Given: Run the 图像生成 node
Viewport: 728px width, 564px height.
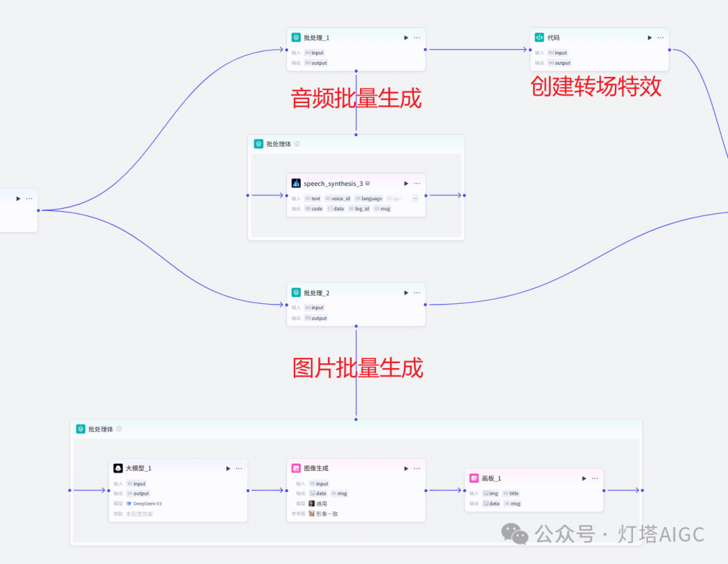Looking at the screenshot, I should (406, 468).
